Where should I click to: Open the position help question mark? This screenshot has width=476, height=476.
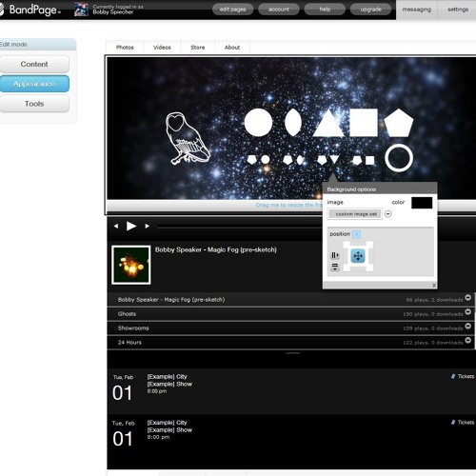[x=356, y=234]
